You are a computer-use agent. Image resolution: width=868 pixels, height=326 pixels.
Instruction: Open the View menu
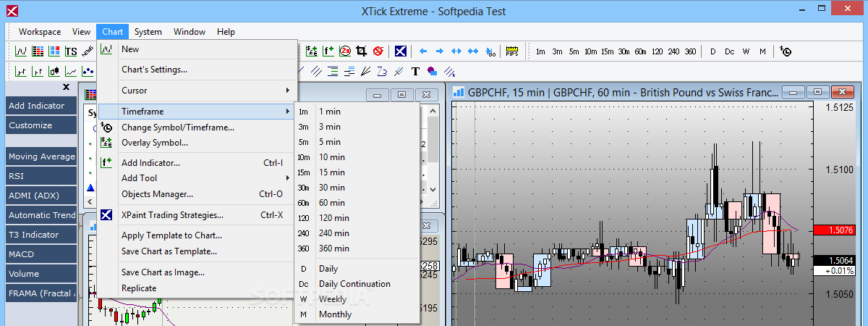pyautogui.click(x=82, y=32)
